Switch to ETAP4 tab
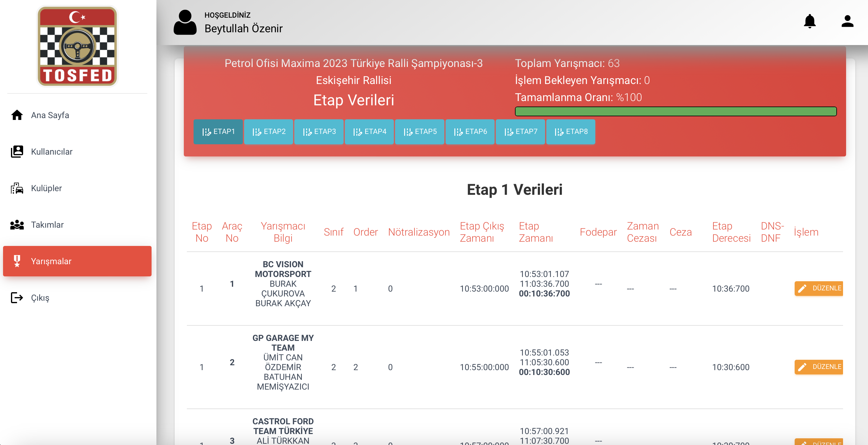The image size is (868, 445). (369, 132)
